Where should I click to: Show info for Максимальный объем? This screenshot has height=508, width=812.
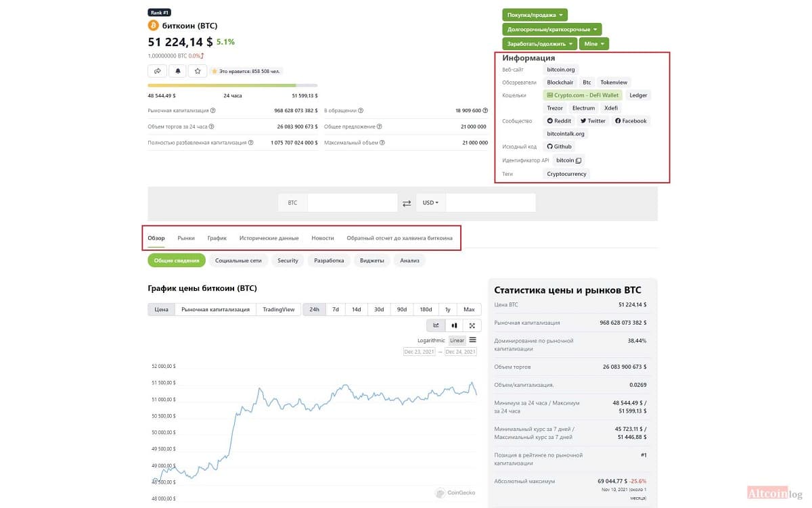(383, 143)
